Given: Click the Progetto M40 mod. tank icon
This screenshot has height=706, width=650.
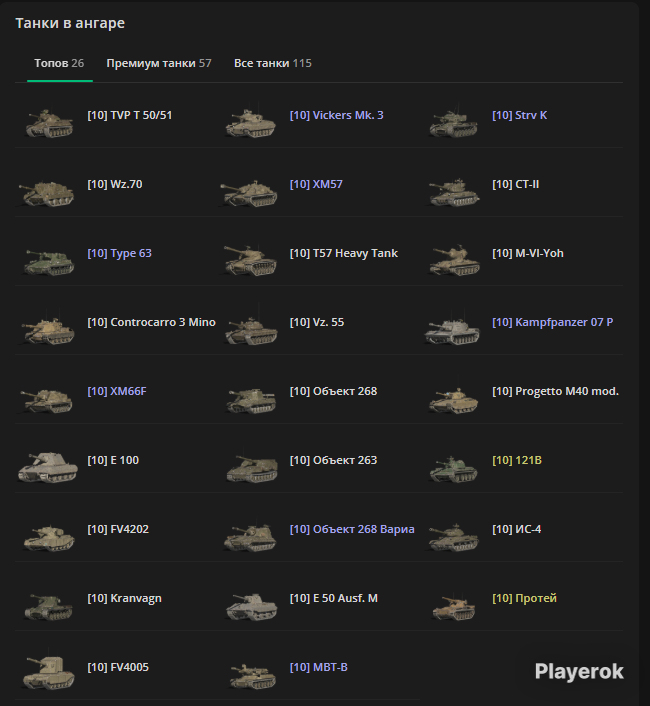Looking at the screenshot, I should pyautogui.click(x=453, y=400).
